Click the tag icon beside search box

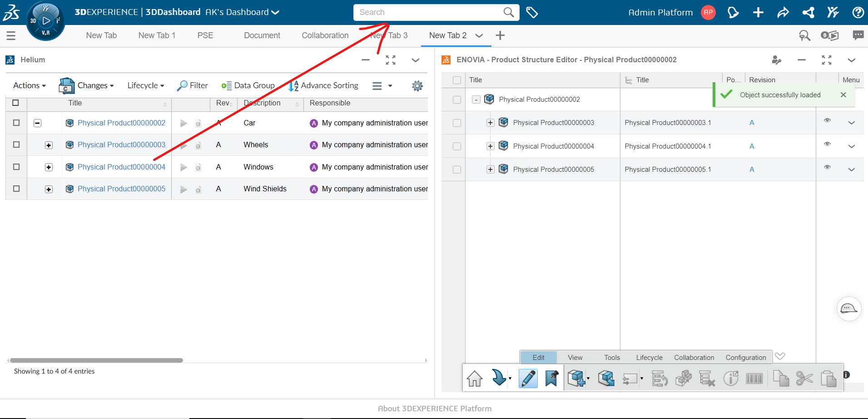coord(532,12)
